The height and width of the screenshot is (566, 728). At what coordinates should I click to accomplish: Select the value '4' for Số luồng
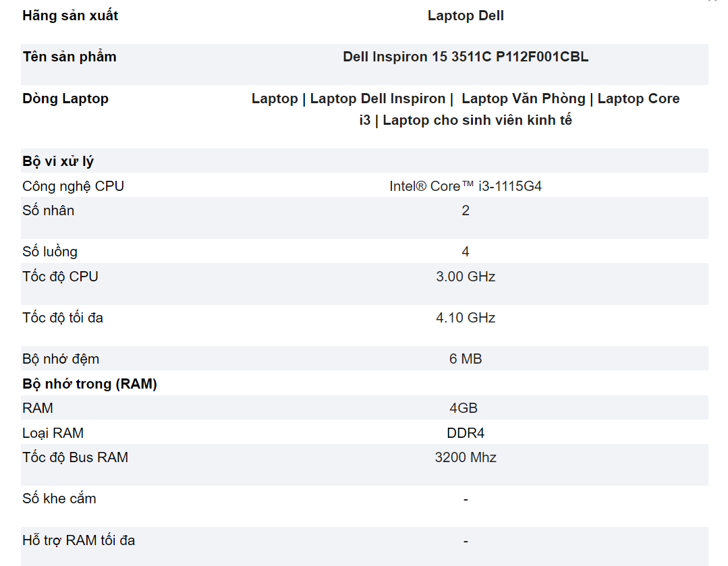(x=466, y=252)
